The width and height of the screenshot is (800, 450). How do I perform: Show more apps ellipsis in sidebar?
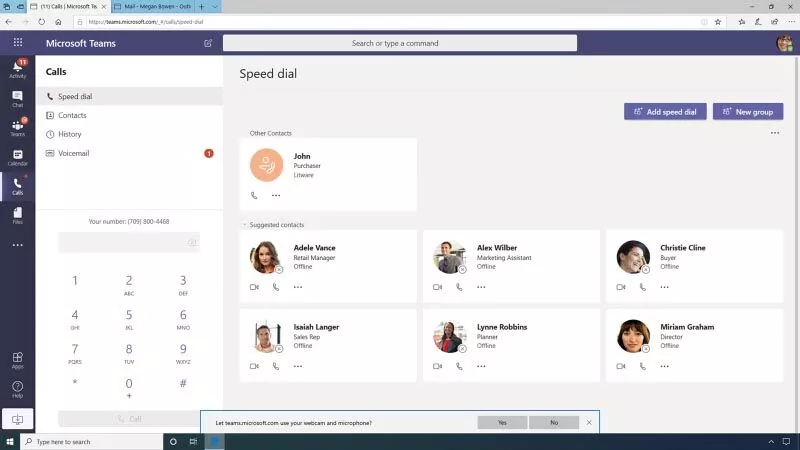coord(18,245)
